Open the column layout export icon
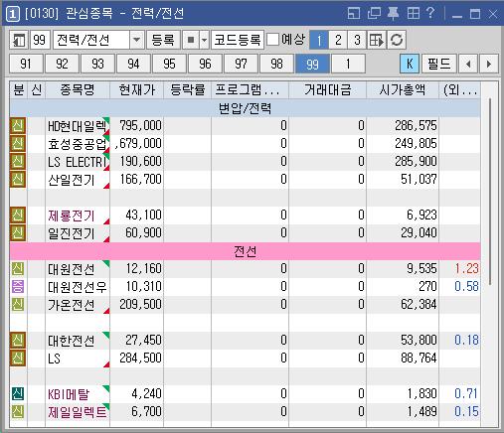This screenshot has height=433, width=504. (377, 41)
